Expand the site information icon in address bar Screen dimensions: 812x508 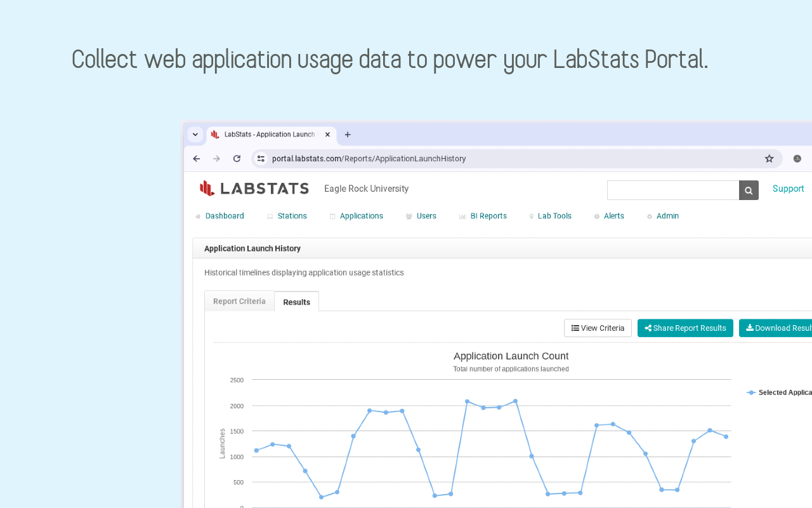pyautogui.click(x=261, y=158)
